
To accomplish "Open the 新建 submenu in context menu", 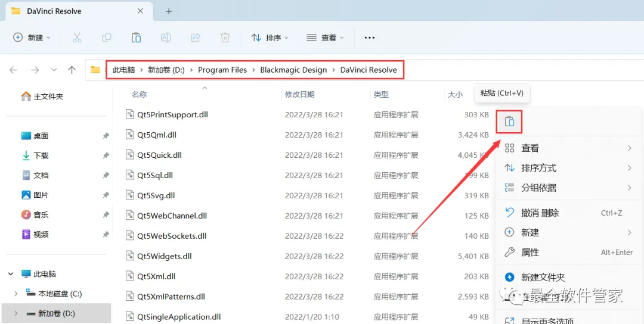I will coord(568,232).
